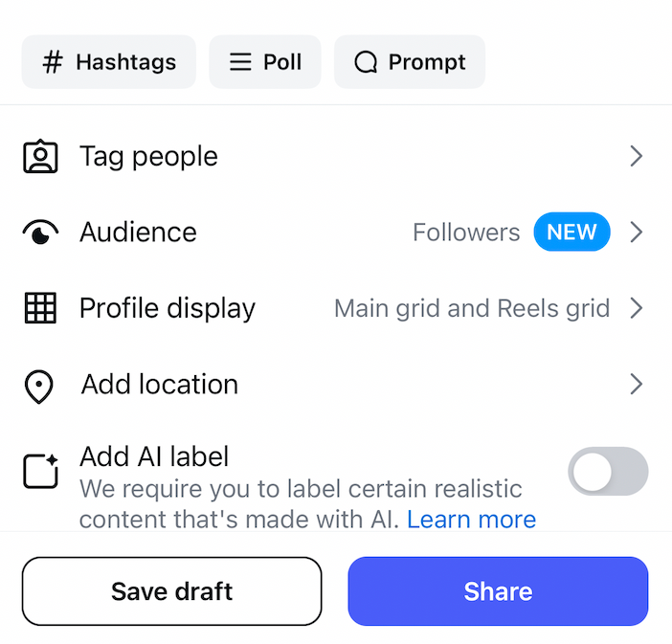Enable the Add AI label toggle
672x644 pixels.
608,471
